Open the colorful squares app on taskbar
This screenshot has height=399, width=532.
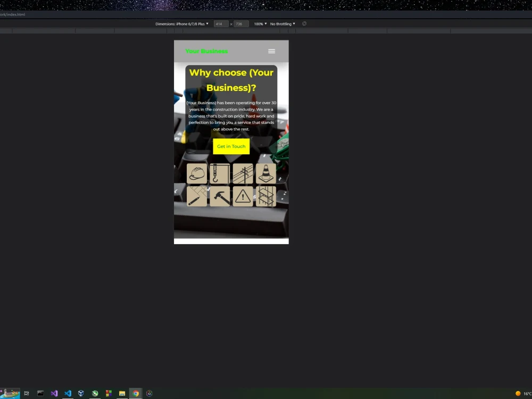[109, 393]
